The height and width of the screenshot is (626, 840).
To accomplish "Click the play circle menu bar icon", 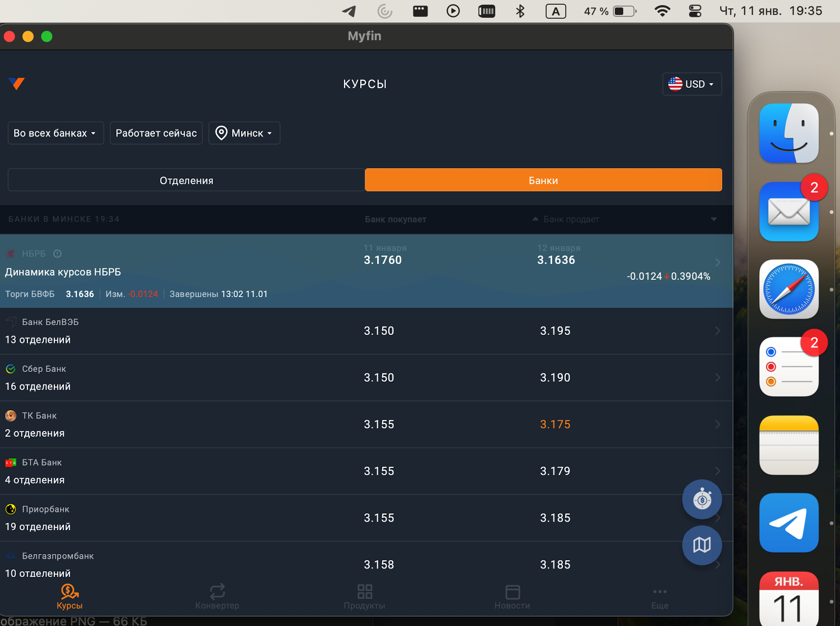I will pyautogui.click(x=453, y=11).
